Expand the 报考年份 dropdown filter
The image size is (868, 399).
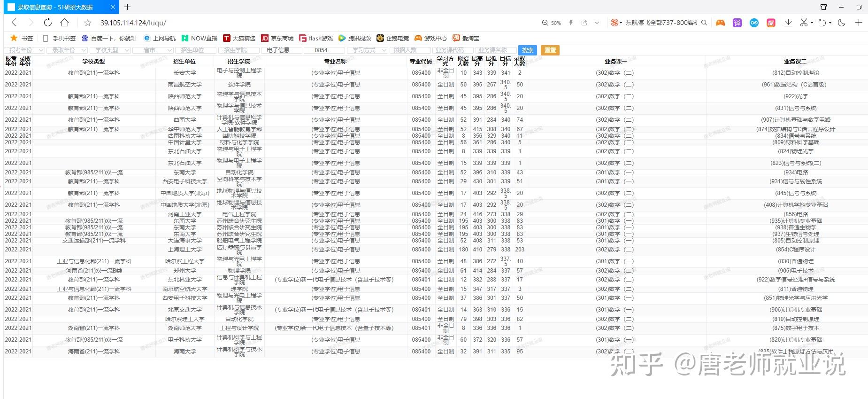click(24, 50)
